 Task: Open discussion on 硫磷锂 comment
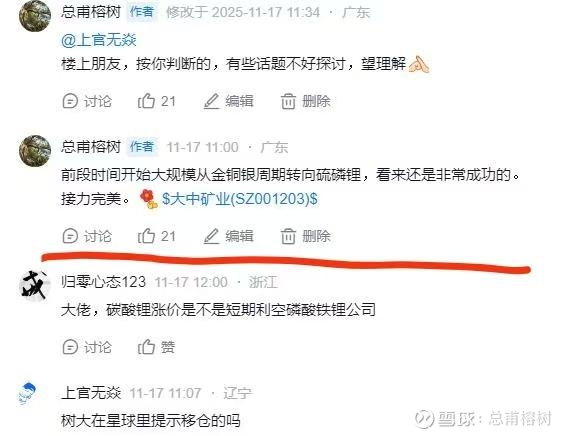pos(87,236)
